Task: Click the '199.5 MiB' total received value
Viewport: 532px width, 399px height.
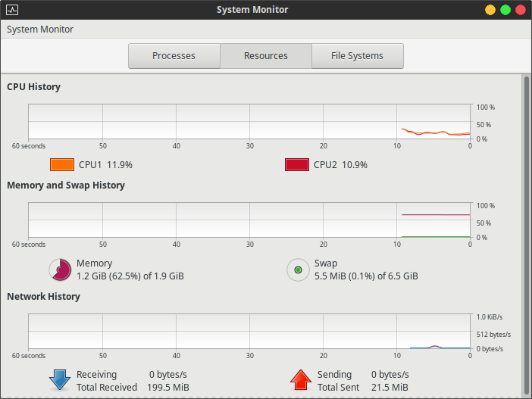Action: (168, 388)
